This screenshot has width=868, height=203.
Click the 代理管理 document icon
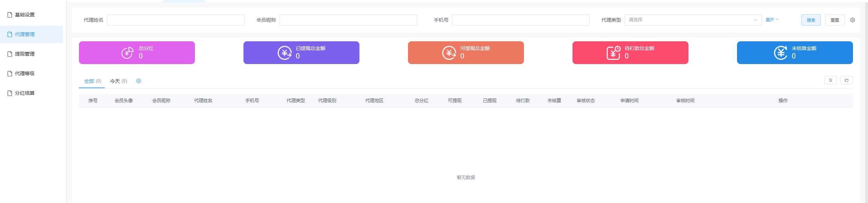point(10,34)
